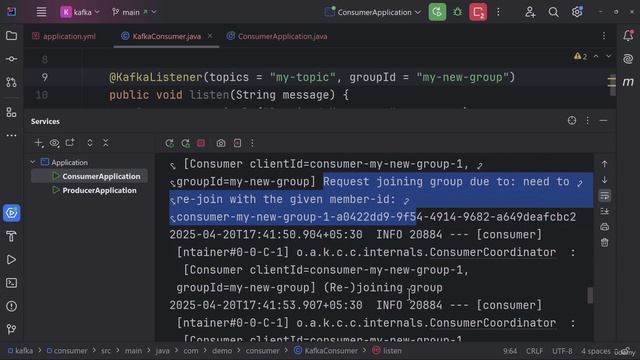Click the Debug bug icon
This screenshot has height=360, width=640.
coord(458,12)
